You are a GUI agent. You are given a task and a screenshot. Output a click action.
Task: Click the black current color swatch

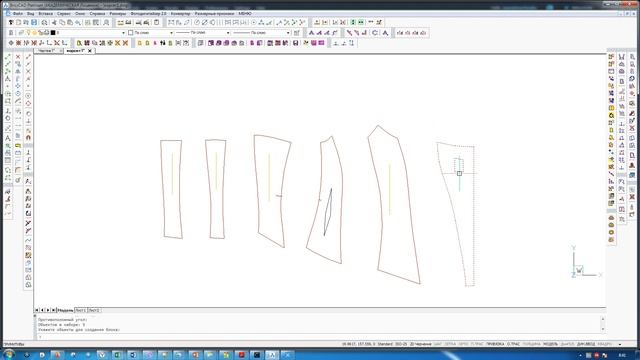(x=53, y=33)
